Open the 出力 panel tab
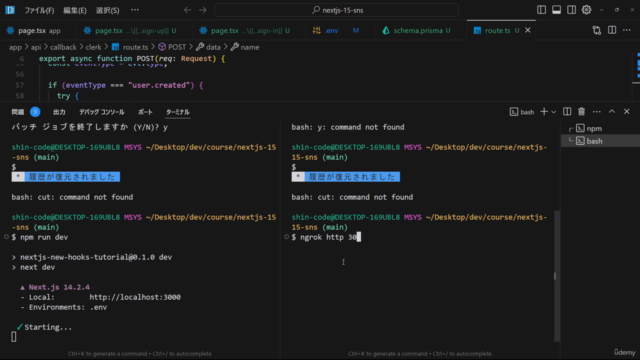 tap(59, 112)
